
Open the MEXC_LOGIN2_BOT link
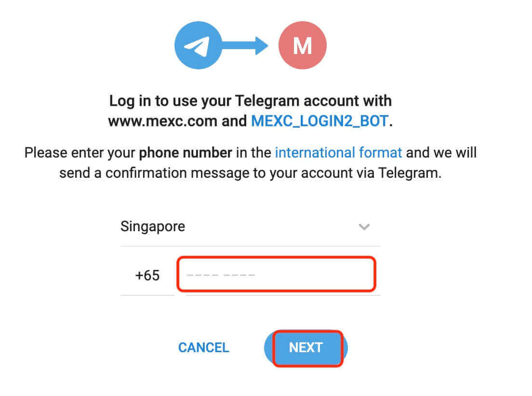pos(319,121)
